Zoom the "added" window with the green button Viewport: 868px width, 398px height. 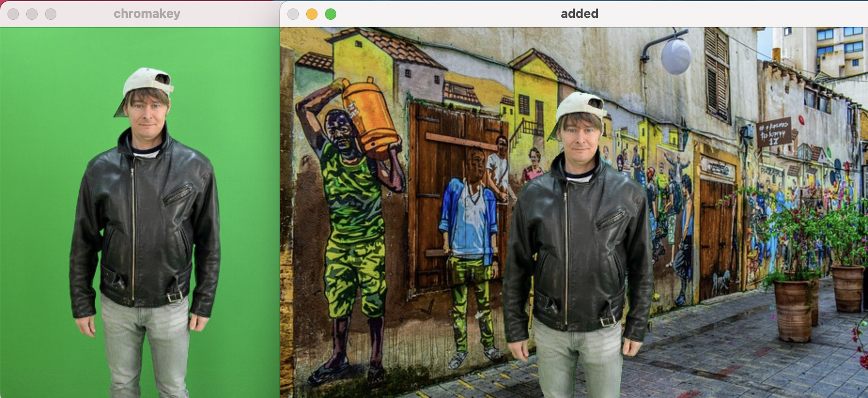coord(331,14)
